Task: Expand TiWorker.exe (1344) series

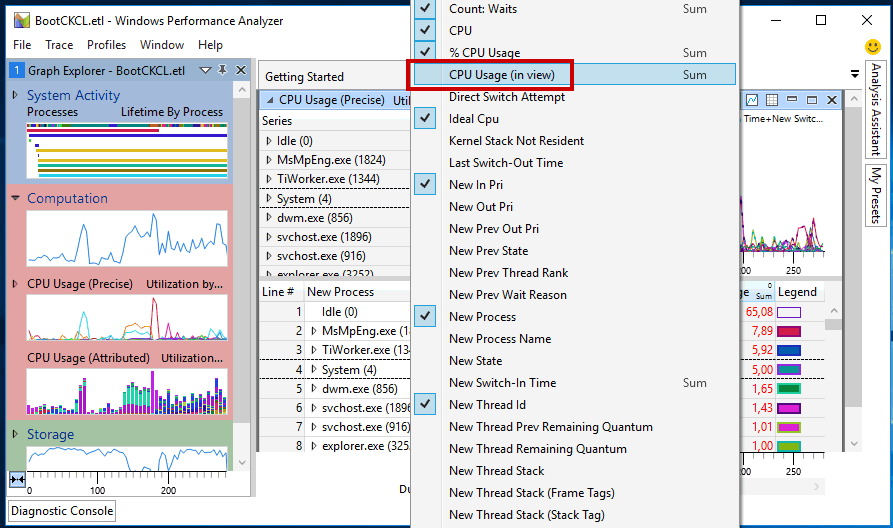Action: click(269, 179)
